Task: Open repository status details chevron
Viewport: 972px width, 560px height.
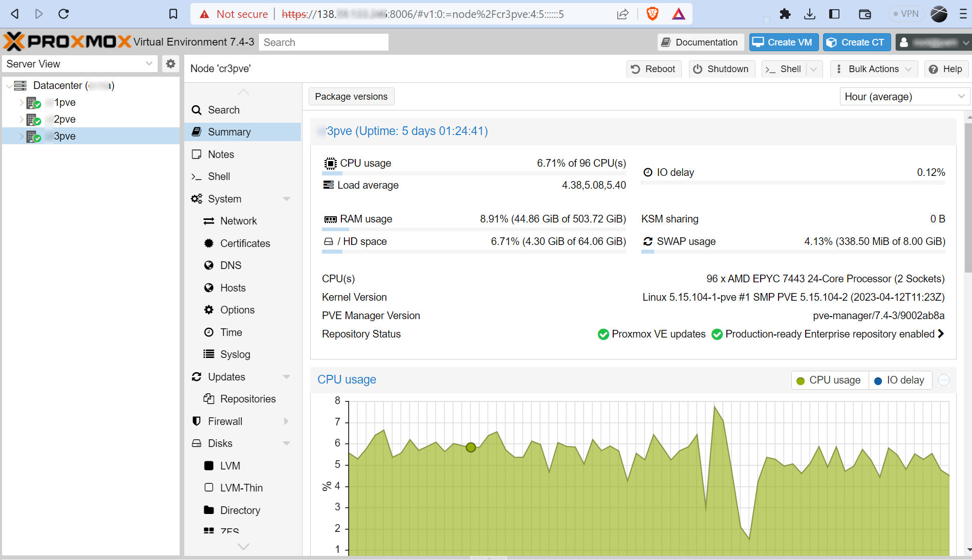Action: coord(941,333)
